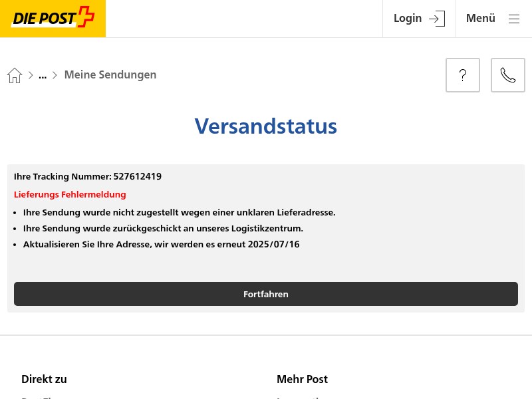
Task: Click the Mehr Post footer heading
Action: tap(303, 379)
